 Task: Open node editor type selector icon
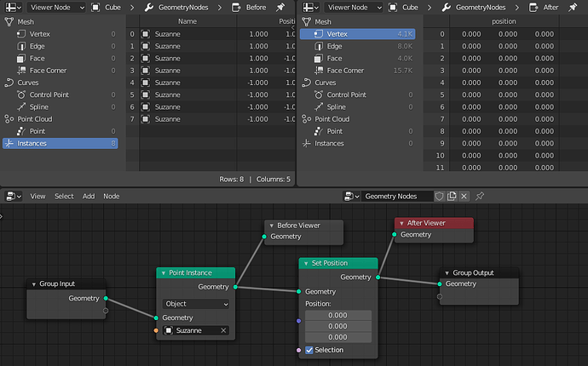point(14,196)
